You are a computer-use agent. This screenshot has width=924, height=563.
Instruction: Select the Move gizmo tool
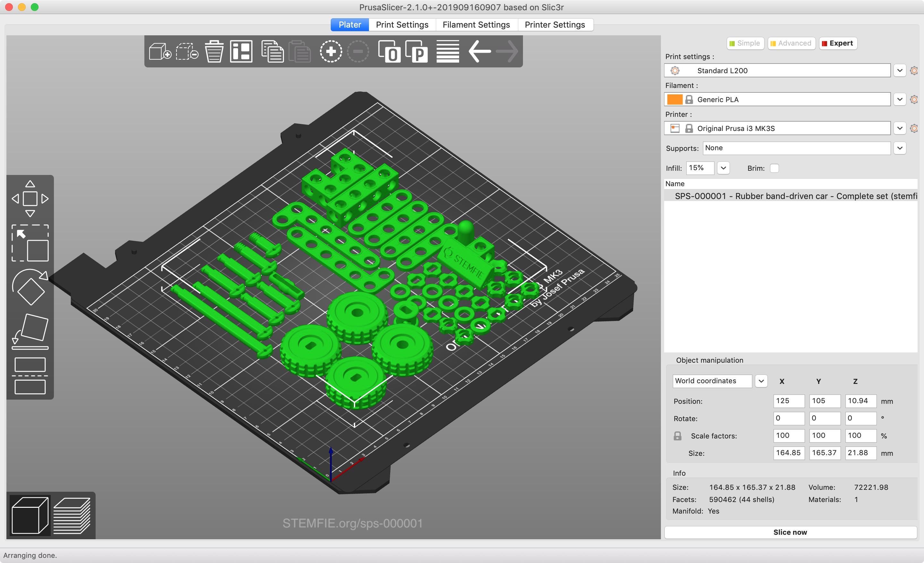[x=30, y=198]
